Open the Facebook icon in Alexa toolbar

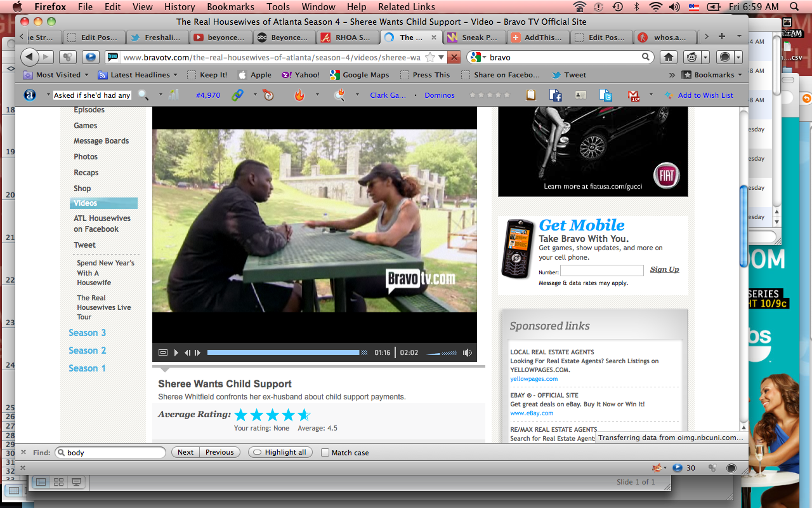tap(556, 95)
